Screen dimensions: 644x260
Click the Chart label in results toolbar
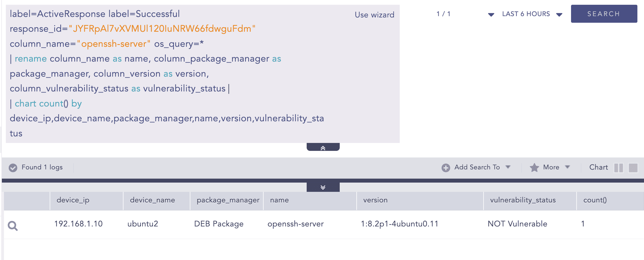coord(599,167)
